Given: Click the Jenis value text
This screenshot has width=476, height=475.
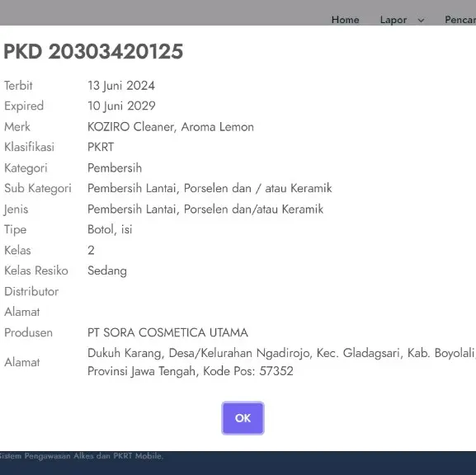Looking at the screenshot, I should coord(205,209).
